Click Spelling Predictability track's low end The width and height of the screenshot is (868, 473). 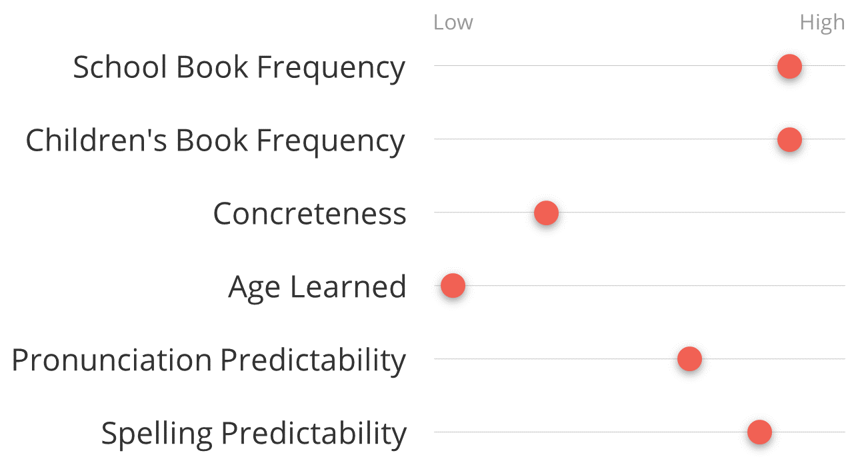(435, 432)
